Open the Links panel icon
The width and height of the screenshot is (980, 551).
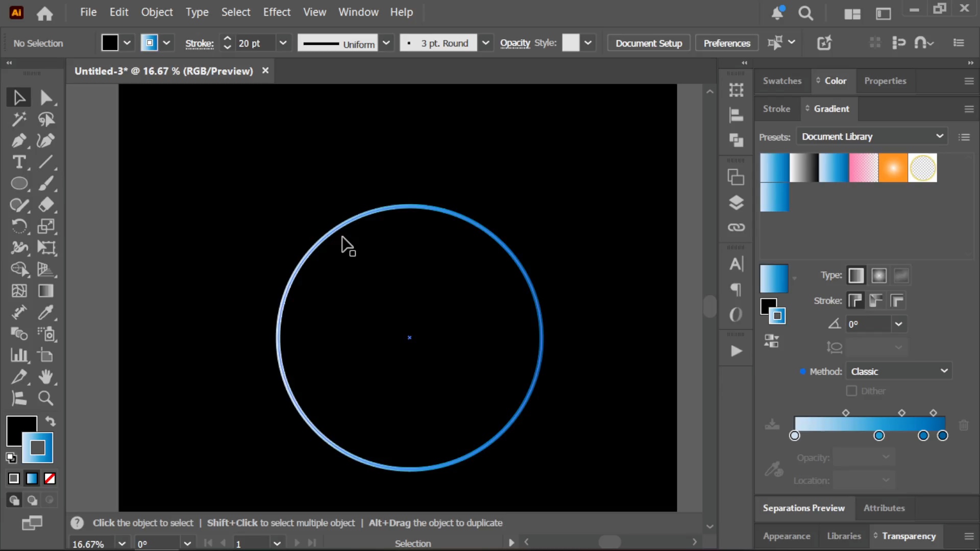[736, 227]
